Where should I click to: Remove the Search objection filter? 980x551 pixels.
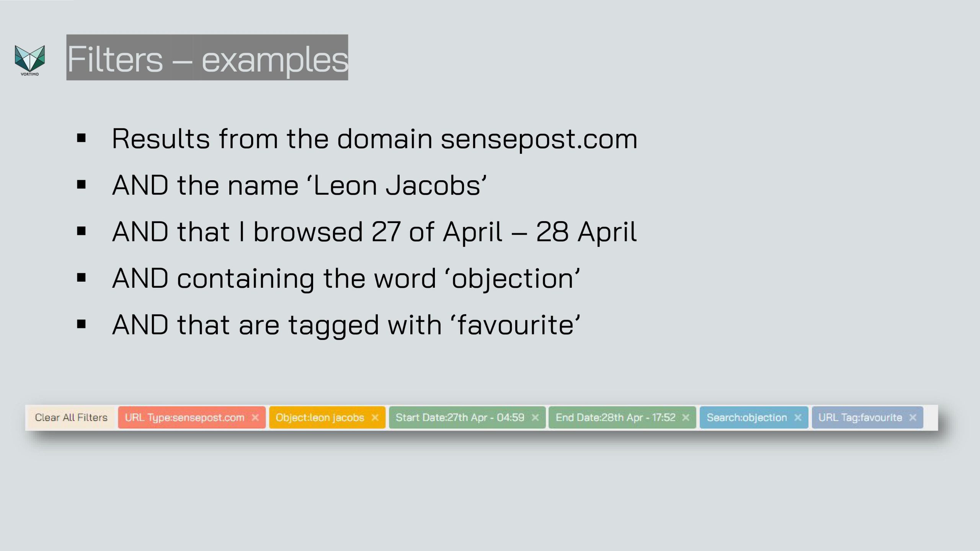pyautogui.click(x=798, y=417)
